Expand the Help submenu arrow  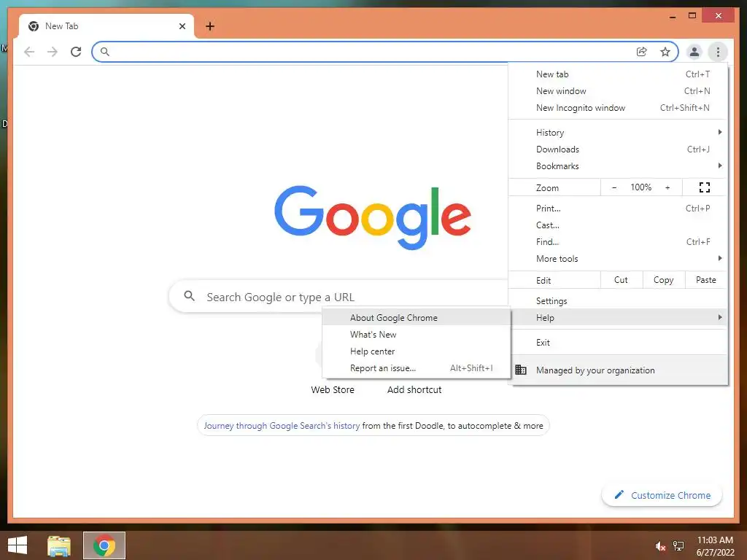coord(720,317)
